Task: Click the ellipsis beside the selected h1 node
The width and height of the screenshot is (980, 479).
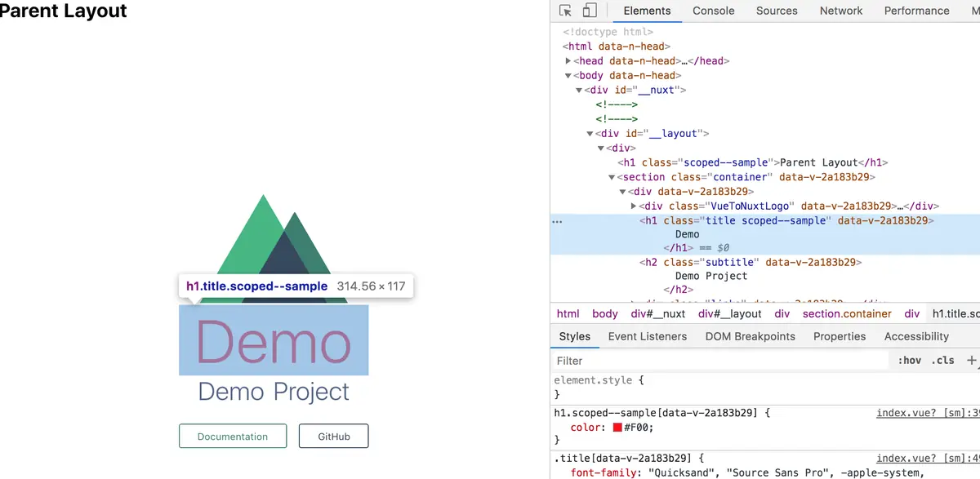Action: [x=557, y=221]
